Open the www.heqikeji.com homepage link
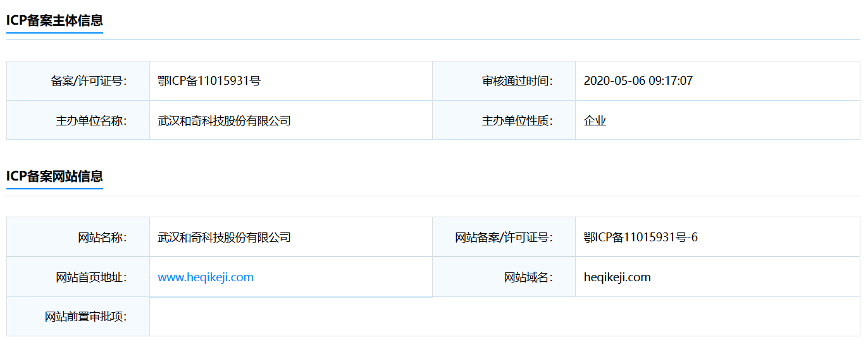The width and height of the screenshot is (868, 349). (x=206, y=277)
